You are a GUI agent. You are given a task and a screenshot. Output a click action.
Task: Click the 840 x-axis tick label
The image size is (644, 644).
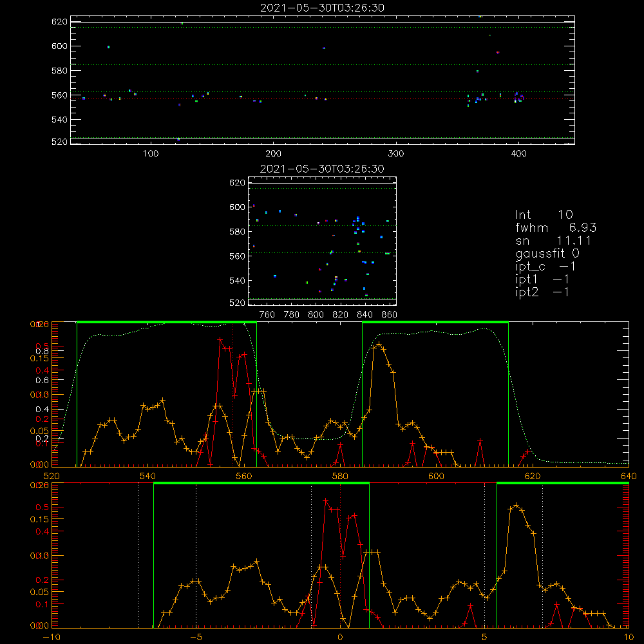365,315
